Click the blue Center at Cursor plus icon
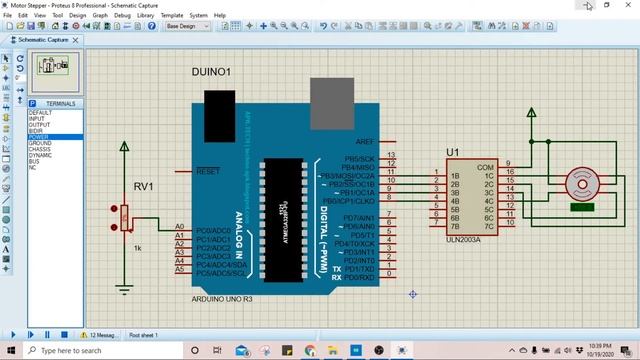Viewport: 640px width, 360px height. pyautogui.click(x=263, y=26)
